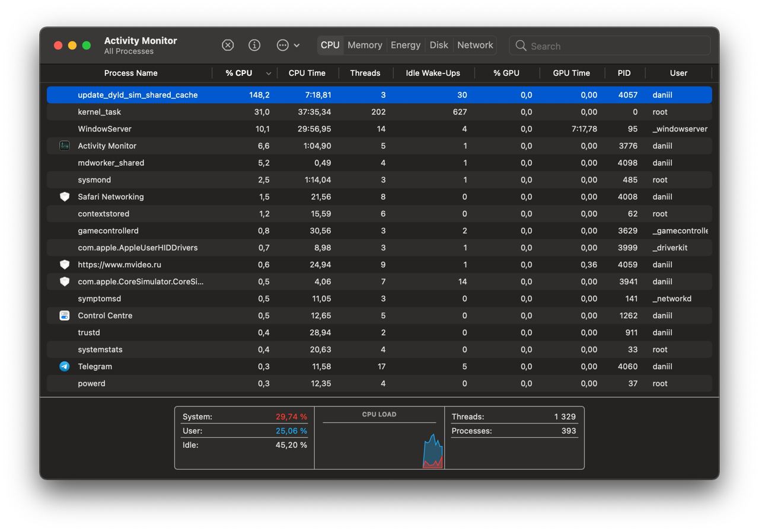The height and width of the screenshot is (532, 759).
Task: Click the Safari Networking process name
Action: click(111, 197)
